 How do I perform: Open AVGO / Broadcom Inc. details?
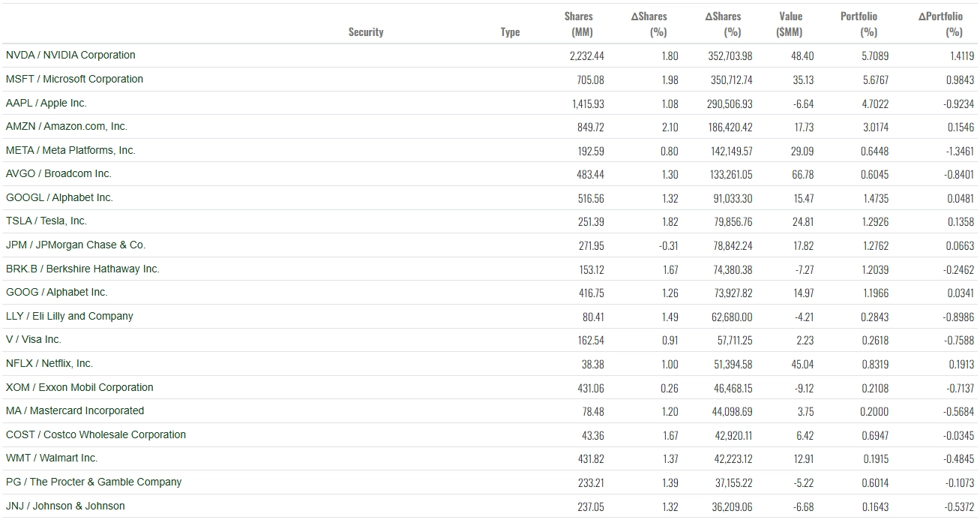point(58,173)
